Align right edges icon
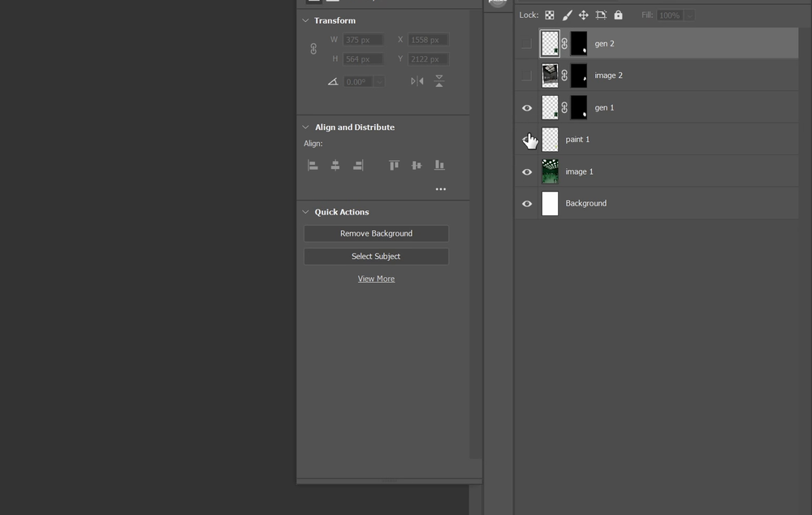This screenshot has height=515, width=812. click(x=358, y=165)
